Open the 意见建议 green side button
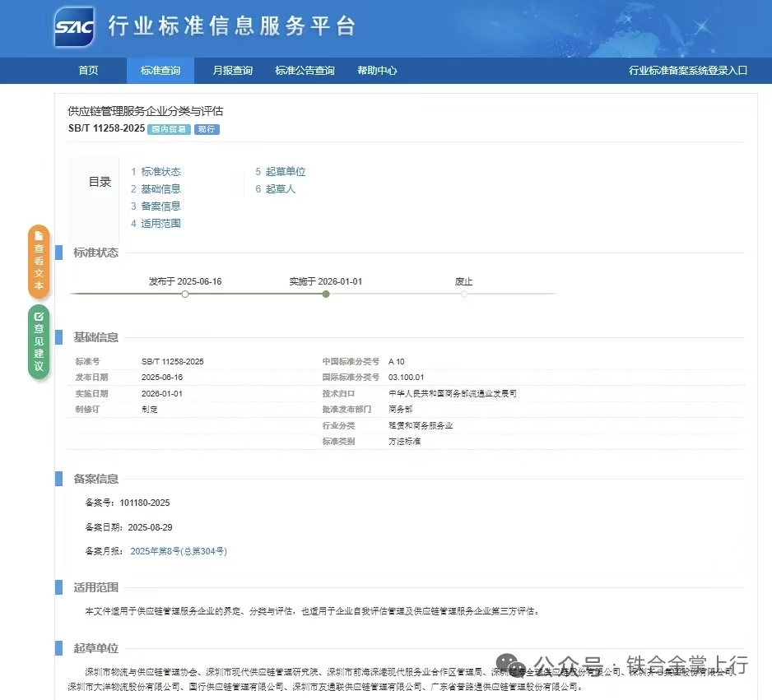This screenshot has width=772, height=700. point(39,342)
